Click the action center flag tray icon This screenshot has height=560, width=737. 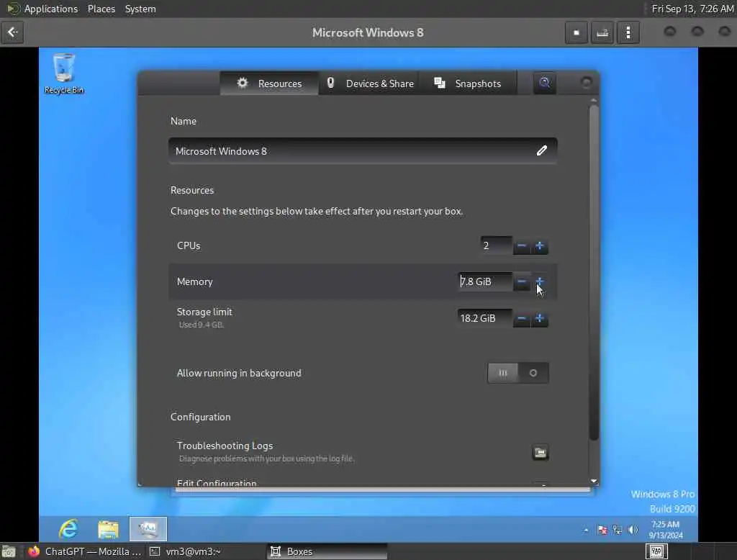(602, 530)
